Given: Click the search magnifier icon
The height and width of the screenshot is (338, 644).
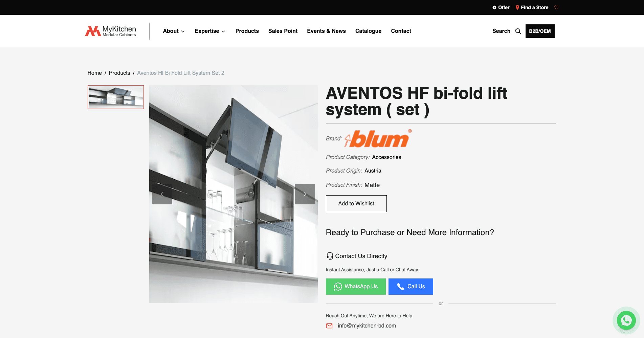Looking at the screenshot, I should (x=518, y=31).
